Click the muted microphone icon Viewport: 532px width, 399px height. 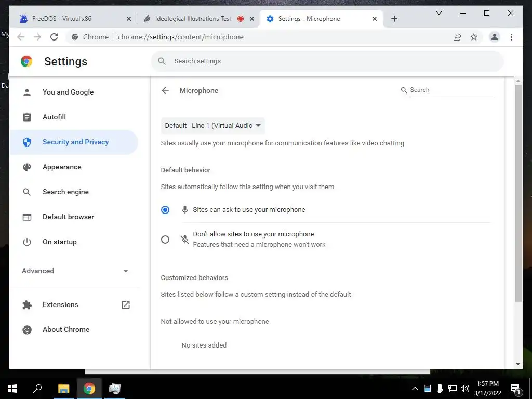click(184, 240)
